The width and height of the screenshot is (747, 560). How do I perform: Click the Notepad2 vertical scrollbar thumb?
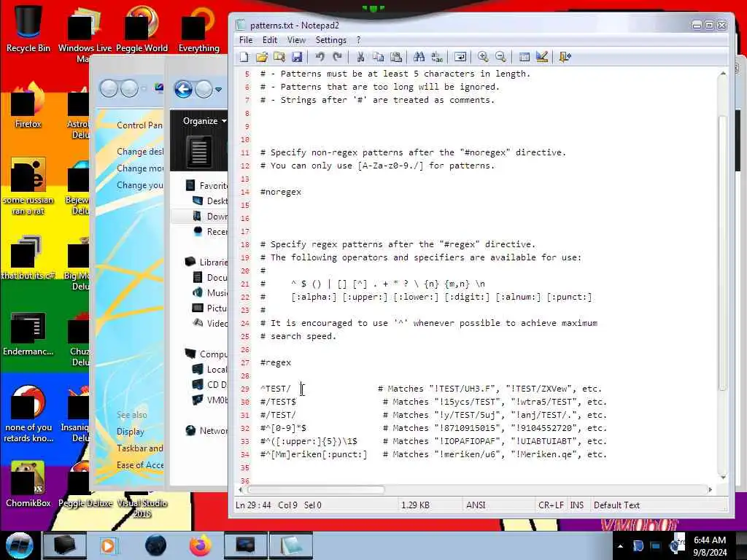pyautogui.click(x=723, y=252)
